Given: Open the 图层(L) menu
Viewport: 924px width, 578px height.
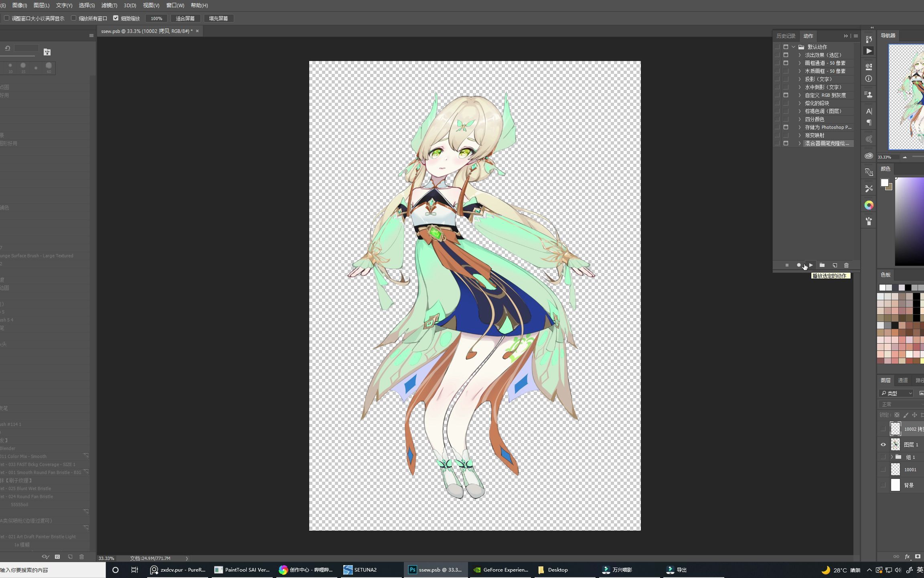Looking at the screenshot, I should (x=41, y=5).
